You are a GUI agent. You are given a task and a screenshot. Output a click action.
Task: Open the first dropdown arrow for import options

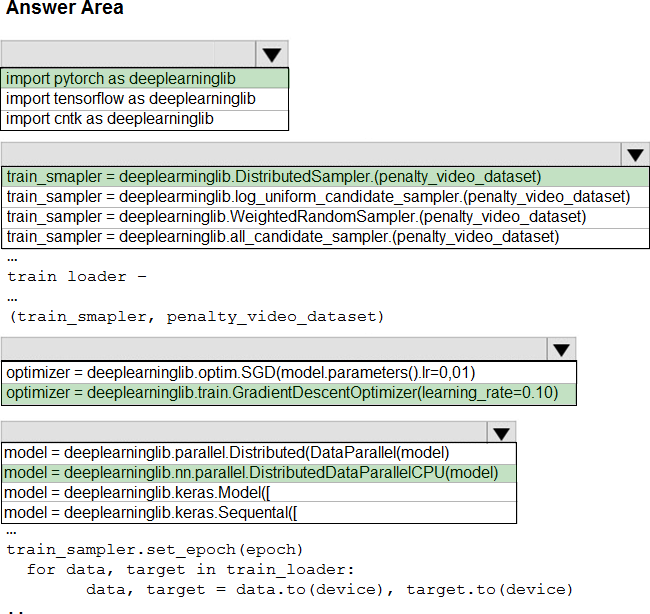(x=271, y=55)
